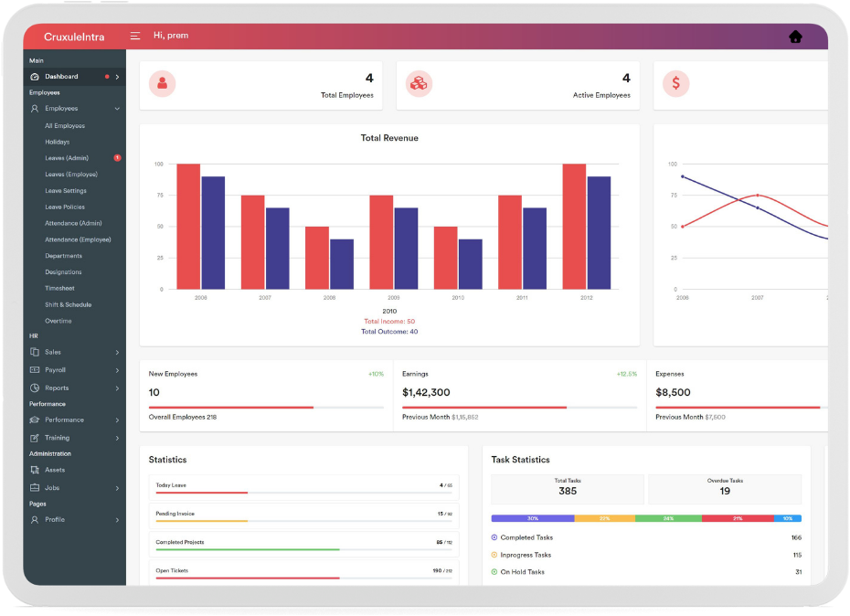Click the purple 30% task progress segment
This screenshot has height=616, width=850.
pos(532,518)
